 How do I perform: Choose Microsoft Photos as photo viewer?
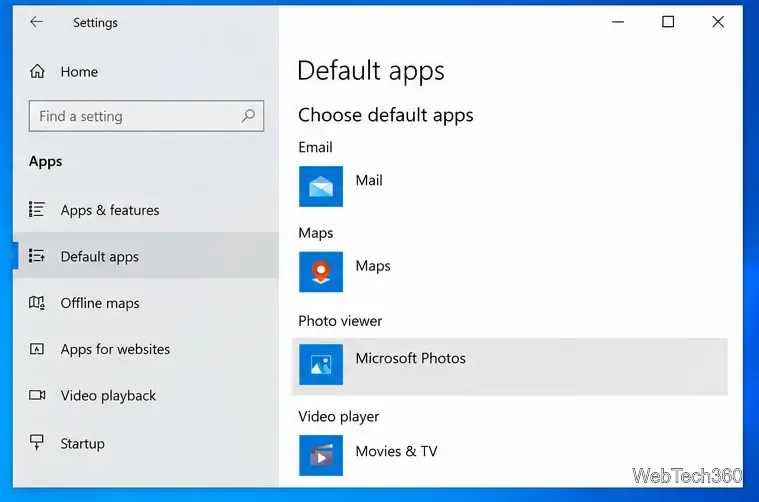pyautogui.click(x=510, y=366)
